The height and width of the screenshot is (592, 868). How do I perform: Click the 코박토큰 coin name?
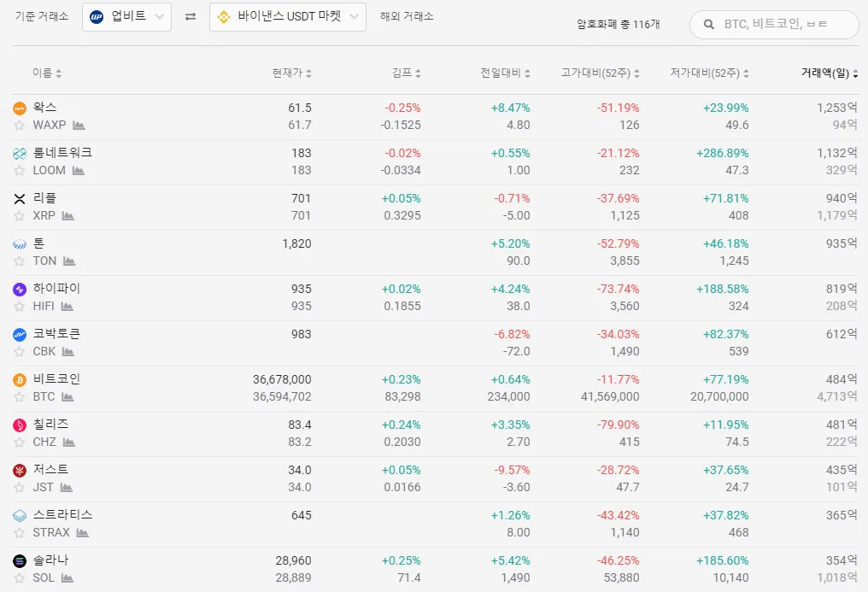click(x=56, y=334)
